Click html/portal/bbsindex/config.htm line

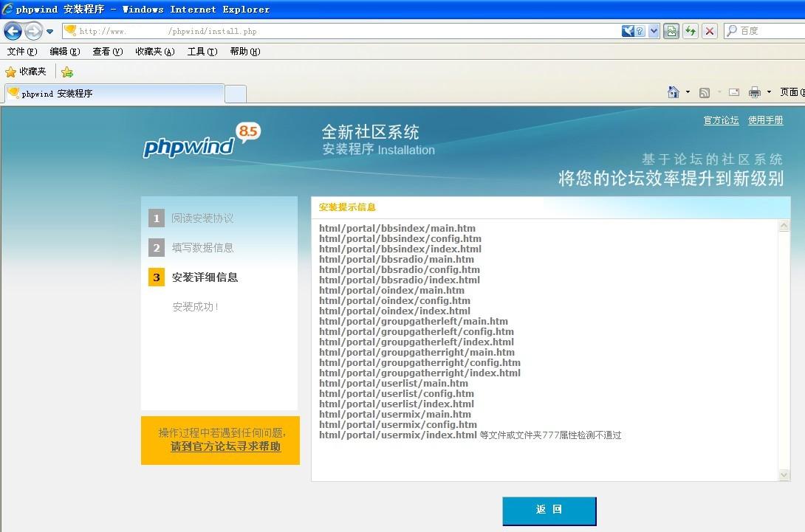tap(400, 238)
